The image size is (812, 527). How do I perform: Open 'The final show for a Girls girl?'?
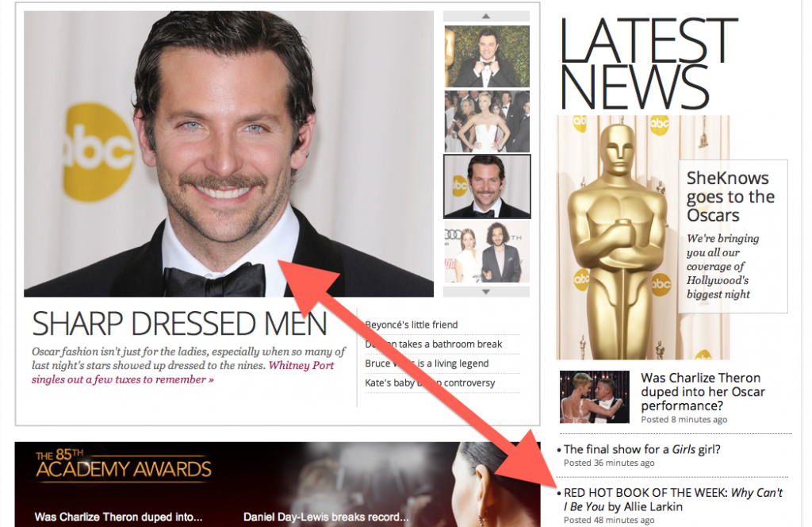click(x=642, y=449)
